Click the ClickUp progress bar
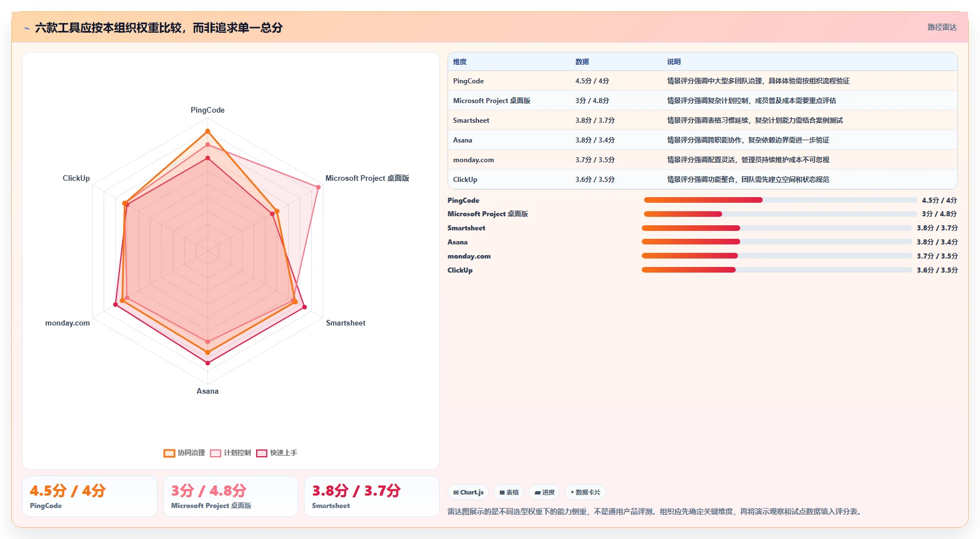This screenshot has width=980, height=539. tap(777, 270)
